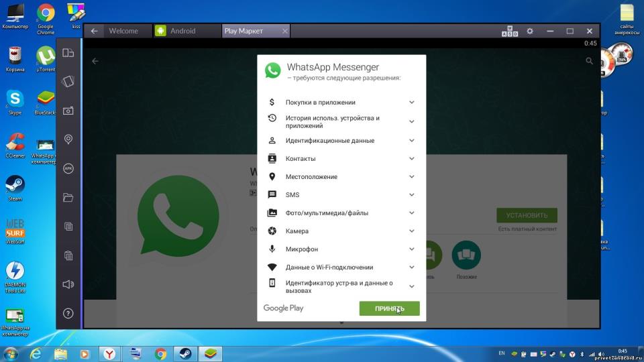Screen dimensions: 644x362
Task: Expand the Контакты permission chevron
Action: tap(411, 158)
